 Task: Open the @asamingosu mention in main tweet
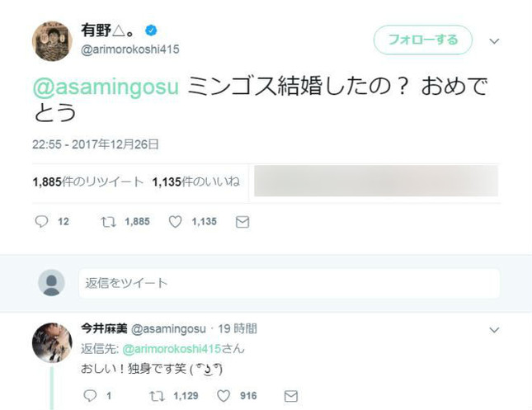click(106, 86)
